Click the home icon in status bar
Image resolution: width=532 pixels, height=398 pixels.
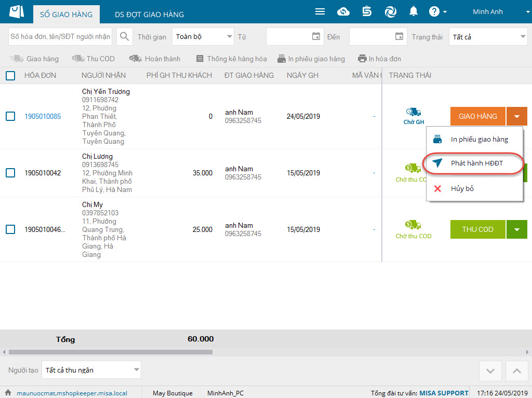(8, 393)
